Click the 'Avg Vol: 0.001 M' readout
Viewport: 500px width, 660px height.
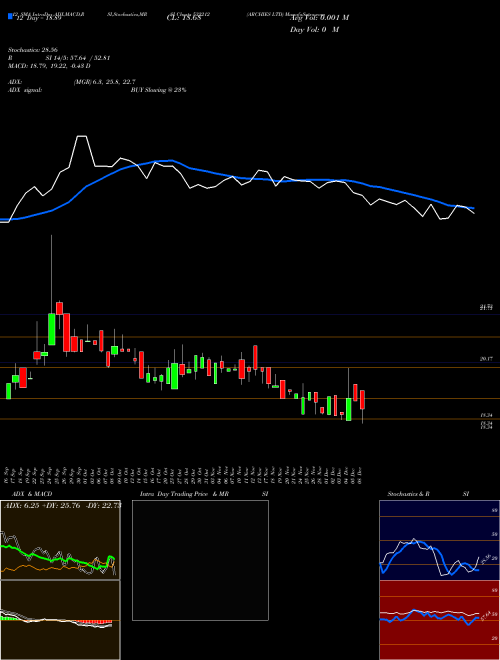click(x=320, y=18)
